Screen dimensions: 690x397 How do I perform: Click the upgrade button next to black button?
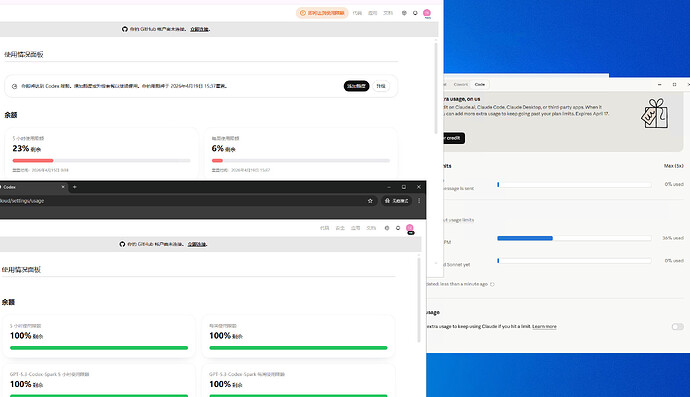pos(381,86)
